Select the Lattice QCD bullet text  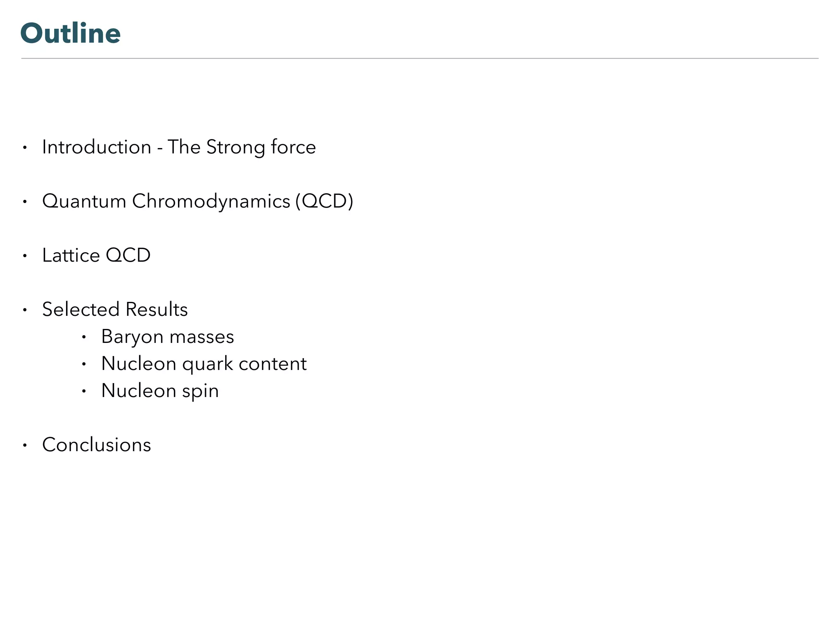[96, 256]
